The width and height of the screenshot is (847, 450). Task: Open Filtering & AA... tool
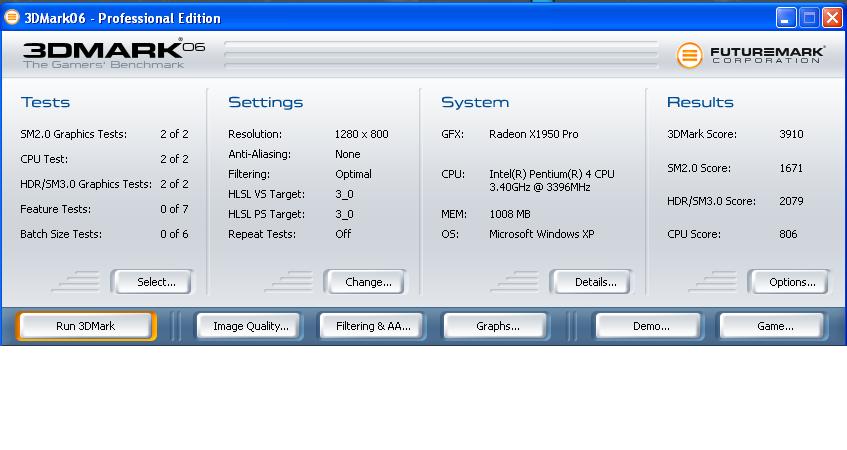372,326
